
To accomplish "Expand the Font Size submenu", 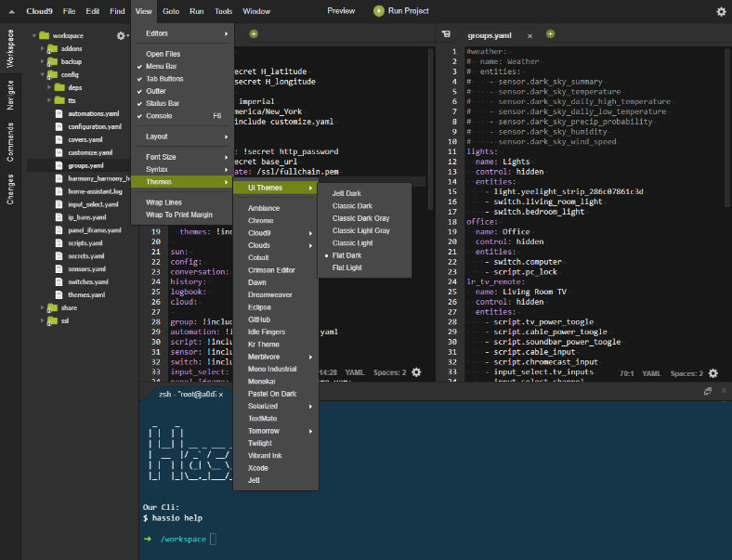I will (182, 157).
